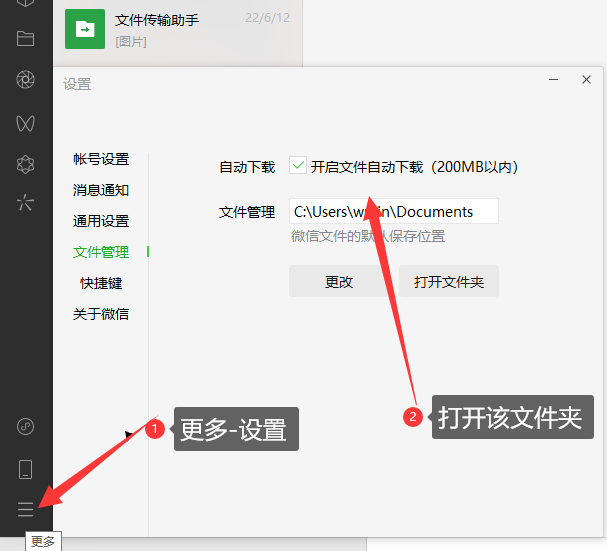
Task: Select 帐号设置 settings tab
Action: [x=101, y=159]
